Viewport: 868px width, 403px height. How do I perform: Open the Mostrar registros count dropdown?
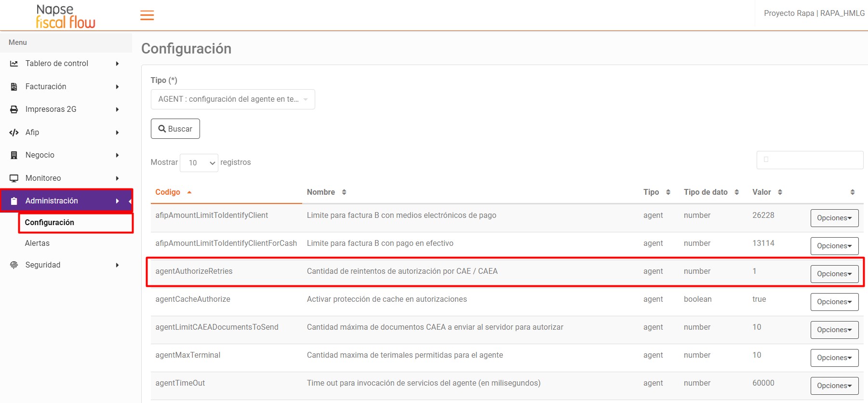(199, 163)
